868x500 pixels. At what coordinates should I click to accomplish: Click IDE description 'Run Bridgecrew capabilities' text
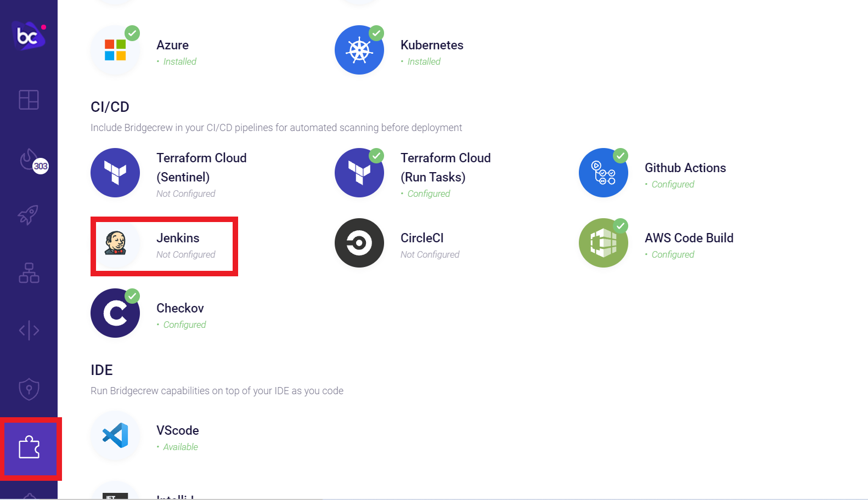[x=217, y=391]
